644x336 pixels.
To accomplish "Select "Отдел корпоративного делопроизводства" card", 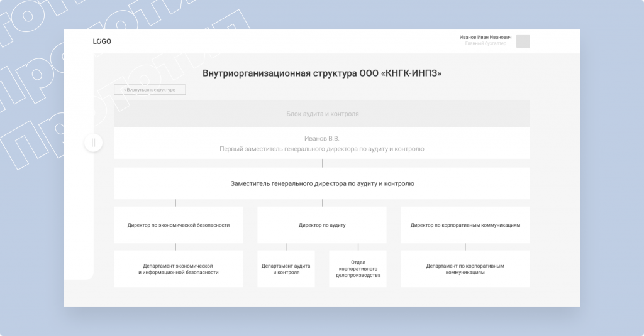I will pos(358,269).
